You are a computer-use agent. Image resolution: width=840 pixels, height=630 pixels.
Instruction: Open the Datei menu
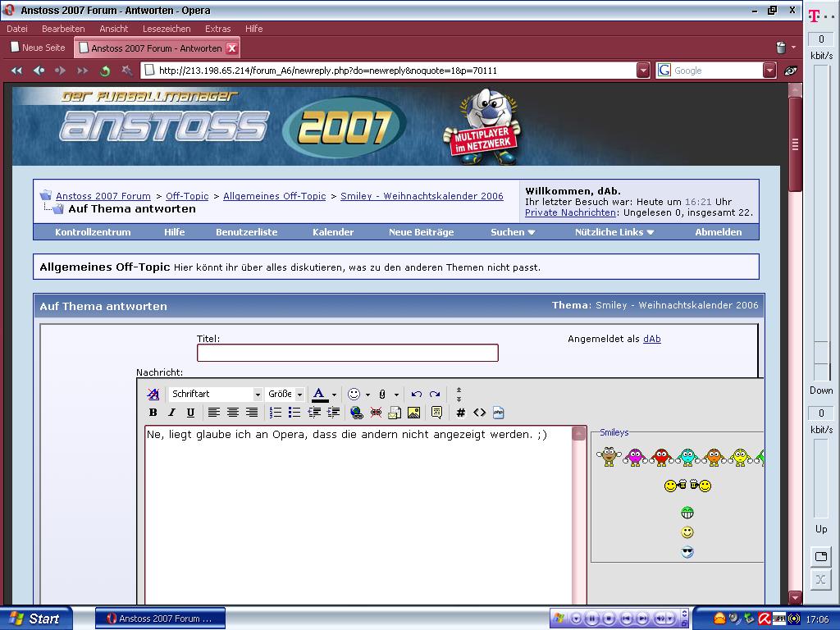tap(17, 29)
